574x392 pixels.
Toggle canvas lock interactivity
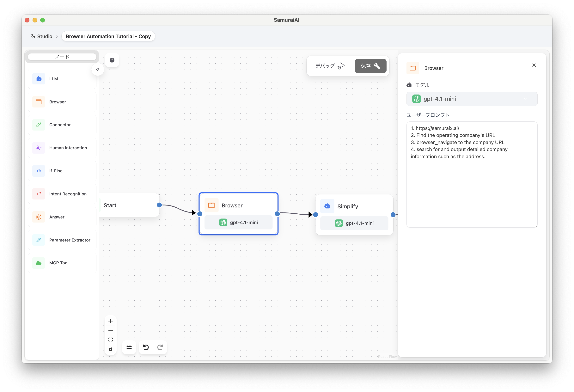[110, 349]
